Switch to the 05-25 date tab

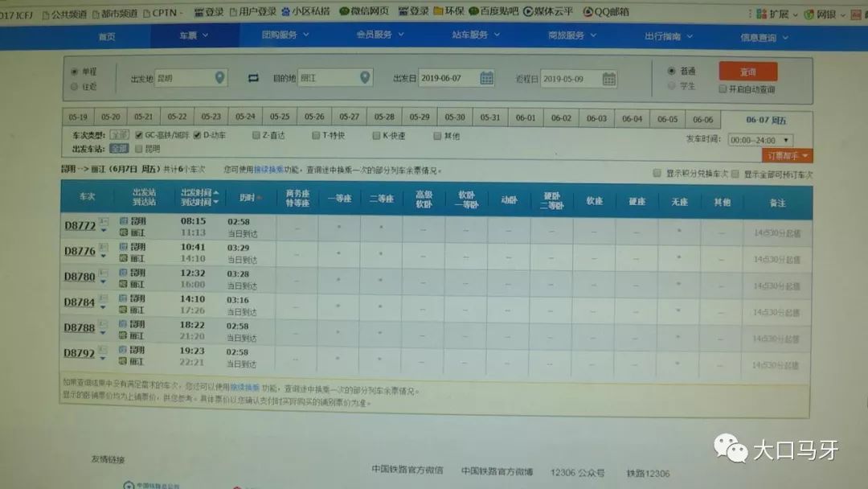[x=280, y=117]
